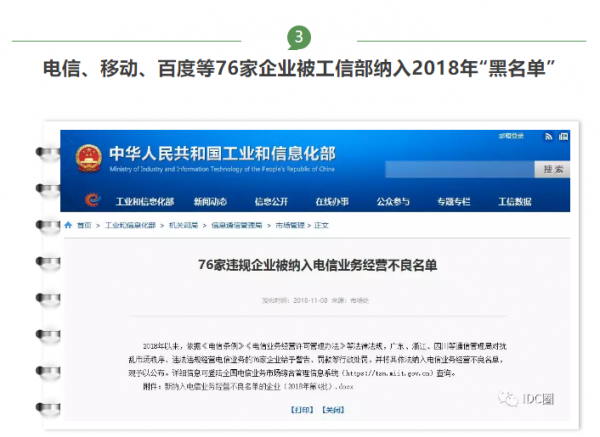600x437 pixels.
Task: Click the publish date 2018-11-08
Action: pos(310,301)
